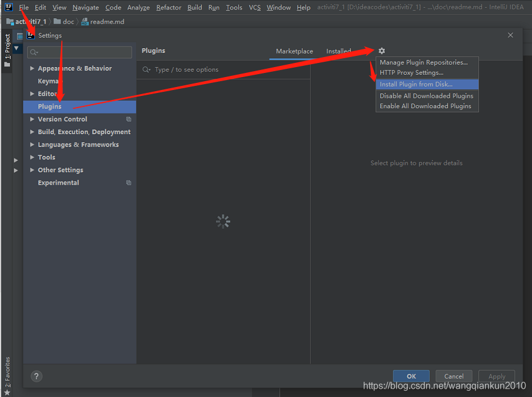Screen dimensions: 532x397
Task: Open the Help menu
Action: [303, 7]
